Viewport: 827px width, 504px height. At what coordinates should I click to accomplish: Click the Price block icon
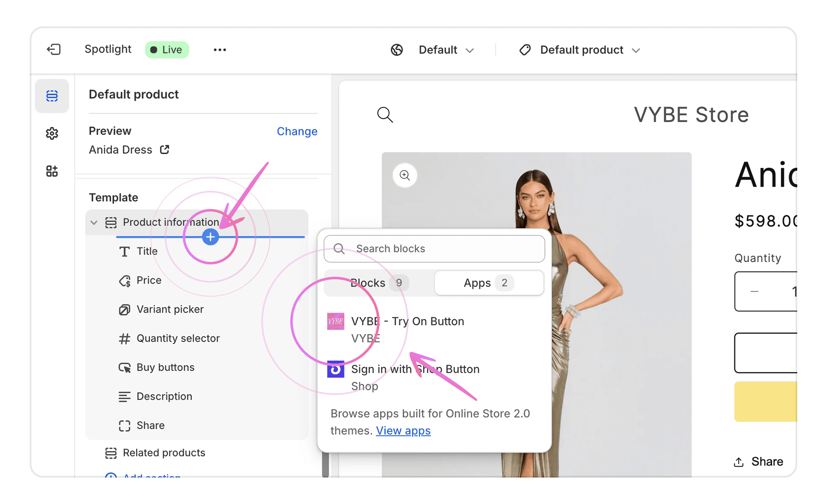[124, 281]
